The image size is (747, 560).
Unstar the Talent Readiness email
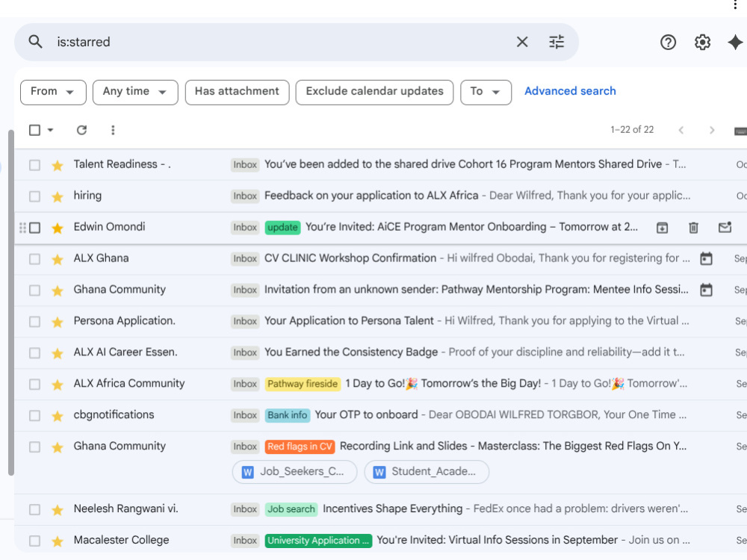tap(58, 165)
